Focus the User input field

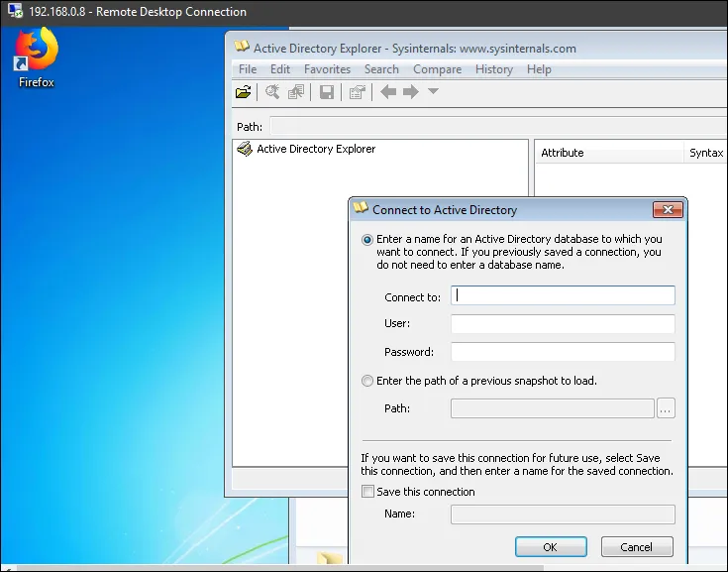coord(563,324)
